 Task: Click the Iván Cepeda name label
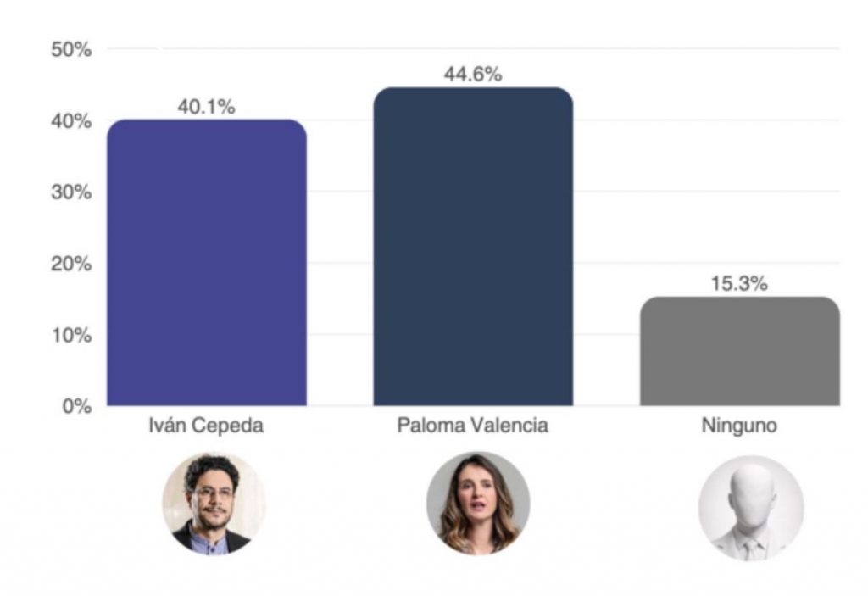point(206,426)
